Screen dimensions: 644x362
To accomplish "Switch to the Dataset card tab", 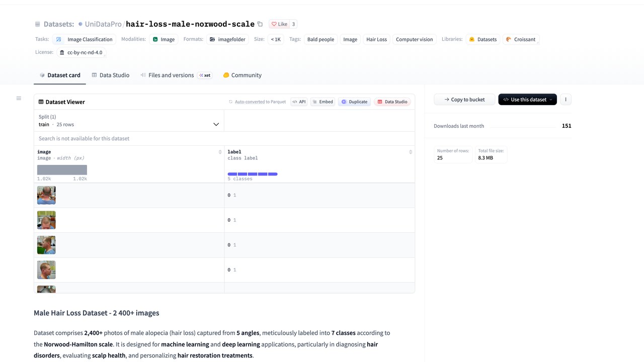I will point(60,75).
